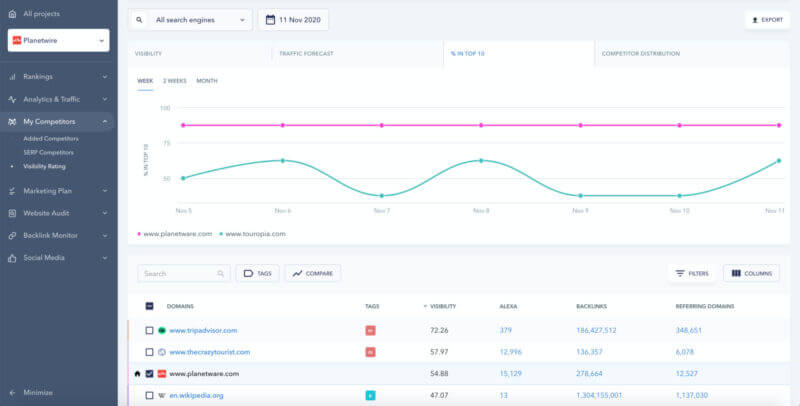This screenshot has width=800, height=406.
Task: Toggle www.planetware.com legend series
Action: click(174, 234)
